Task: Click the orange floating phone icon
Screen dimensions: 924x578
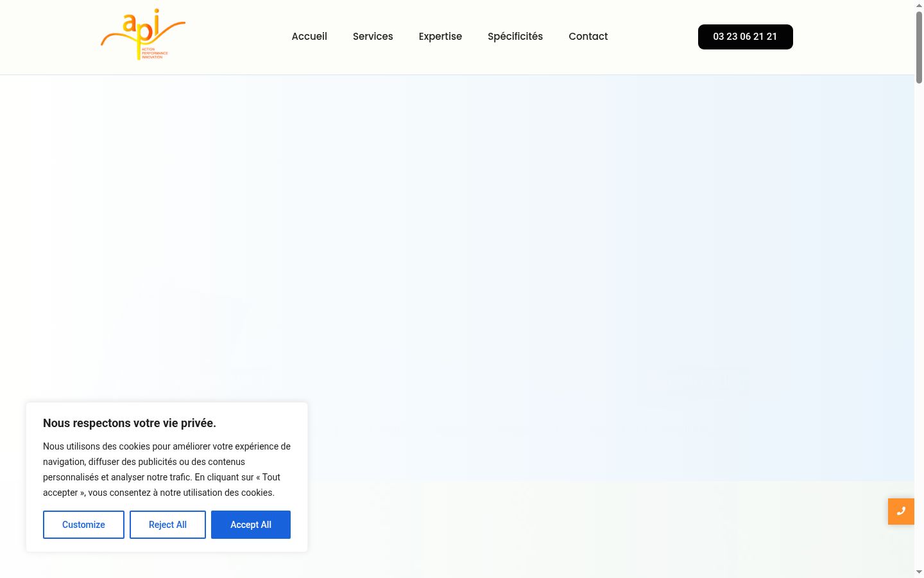Action: [901, 511]
